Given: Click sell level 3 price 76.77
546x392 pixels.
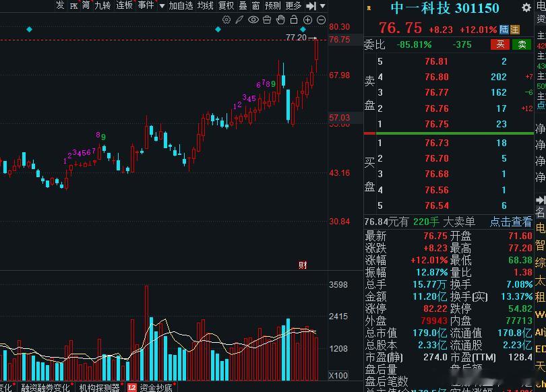Looking at the screenshot, I should [x=437, y=92].
